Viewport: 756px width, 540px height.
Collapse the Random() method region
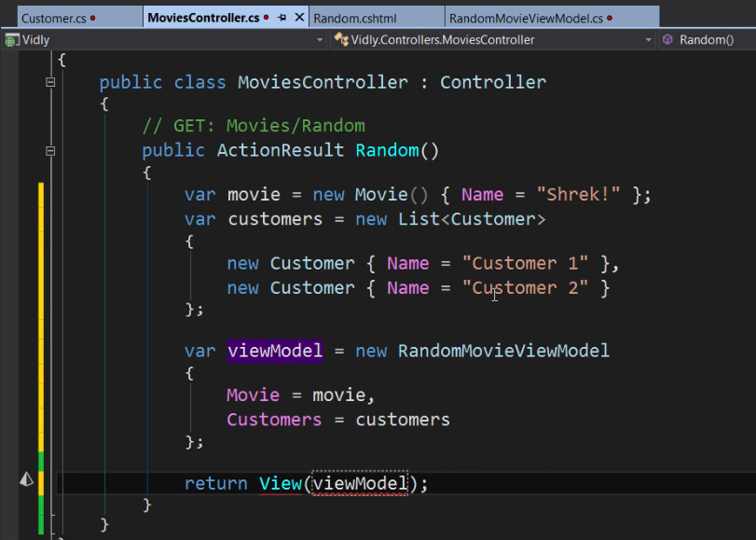coord(50,151)
